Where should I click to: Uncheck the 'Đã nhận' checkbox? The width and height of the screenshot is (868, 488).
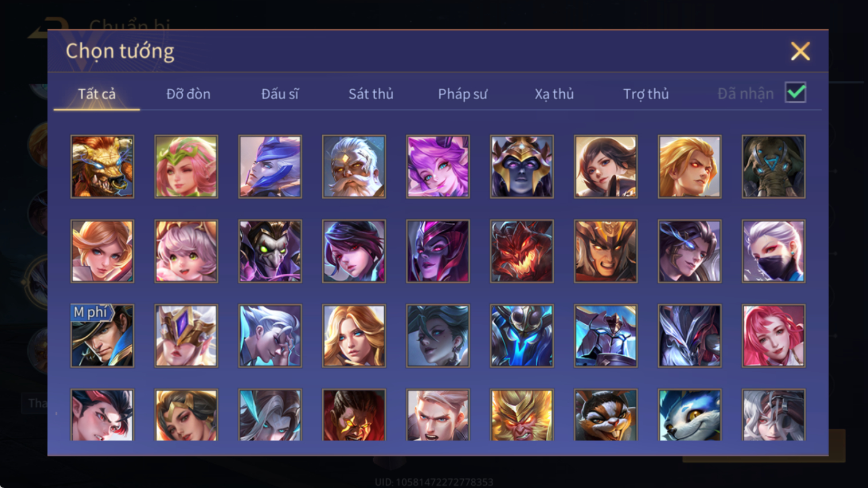[x=796, y=93]
